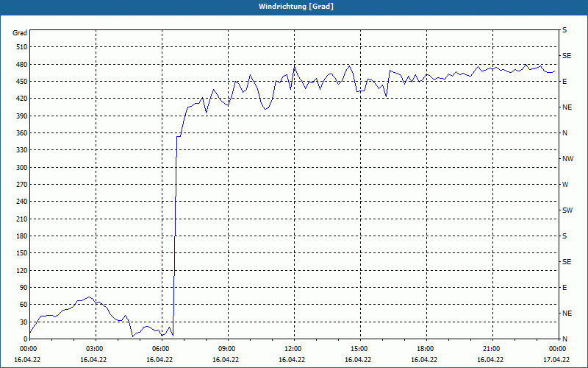Click the y-axis value '420'
Image resolution: width=588 pixels, height=368 pixels.
tap(22, 99)
